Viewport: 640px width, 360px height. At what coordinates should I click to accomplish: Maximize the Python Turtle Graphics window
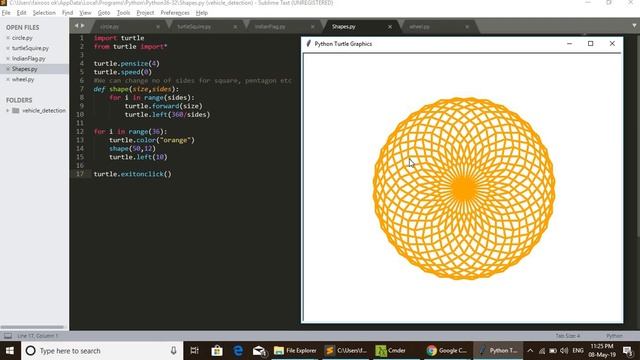(x=591, y=43)
